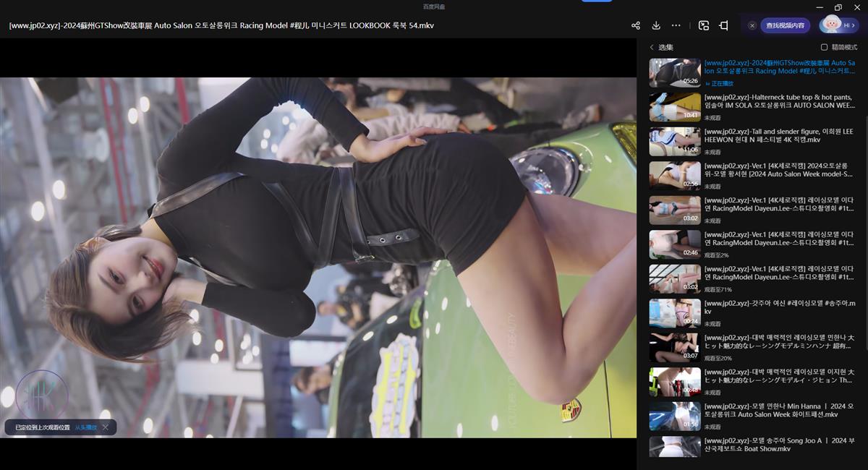Click the share icon in the title bar

point(635,25)
